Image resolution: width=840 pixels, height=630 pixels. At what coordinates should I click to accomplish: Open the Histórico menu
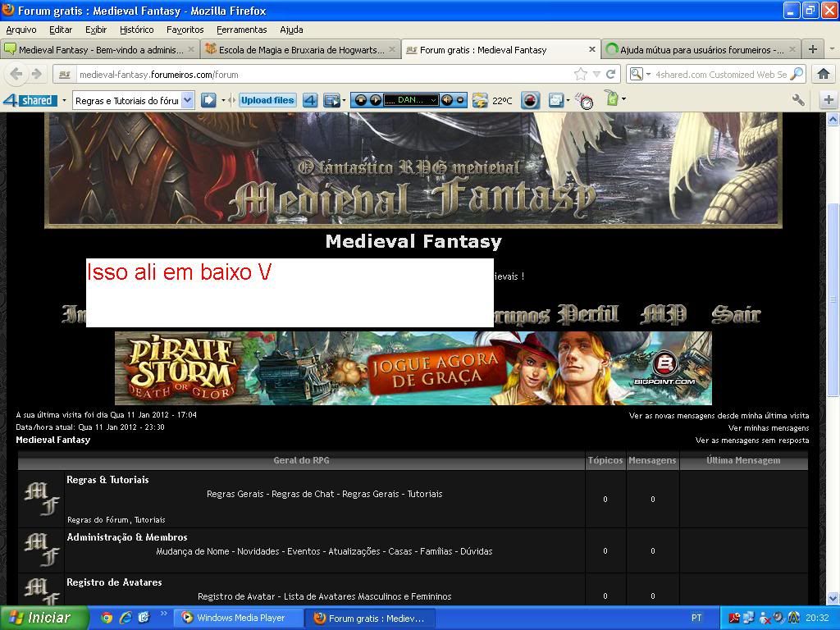tap(137, 30)
